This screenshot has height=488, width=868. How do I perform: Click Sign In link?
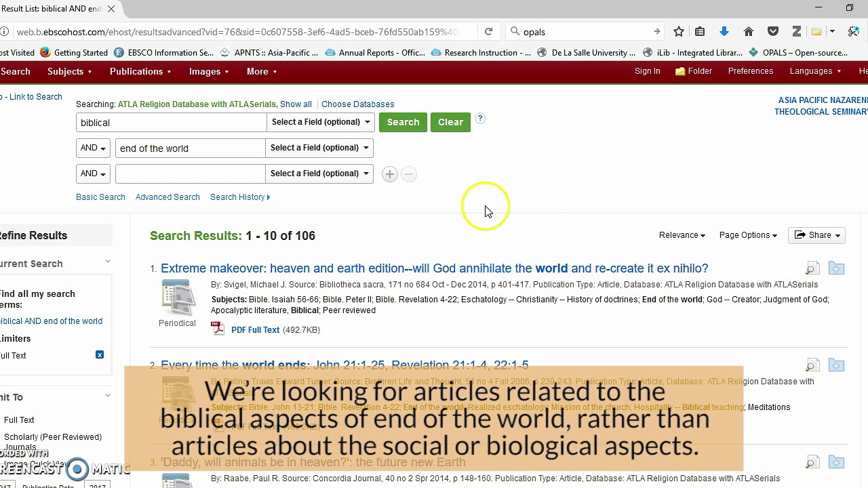coord(647,71)
